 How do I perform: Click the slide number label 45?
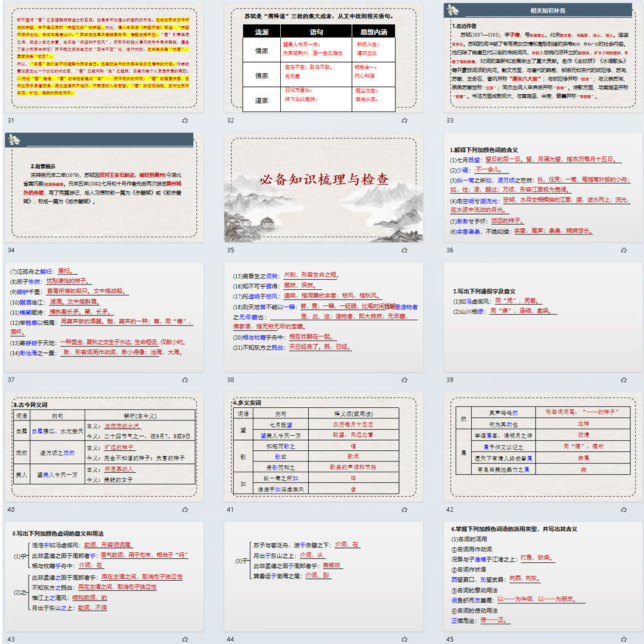450,639
